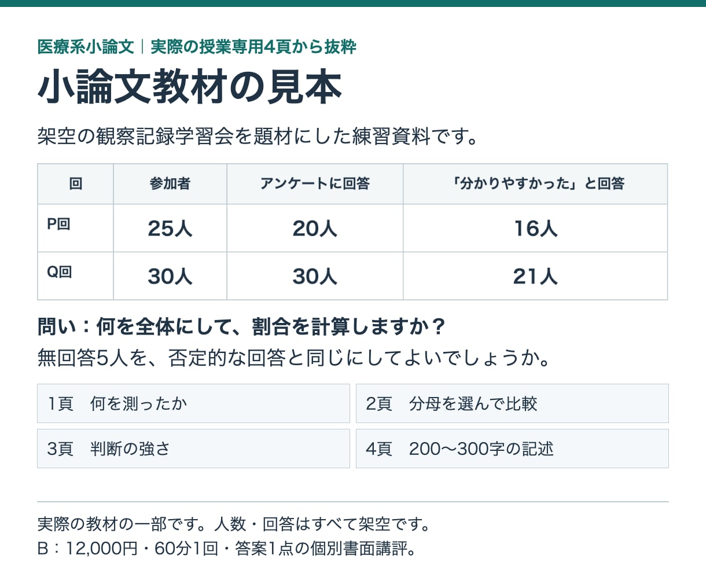Click the question 問い：何を全体にして、割合を計算しますか？
This screenshot has height=588, width=706.
(242, 327)
